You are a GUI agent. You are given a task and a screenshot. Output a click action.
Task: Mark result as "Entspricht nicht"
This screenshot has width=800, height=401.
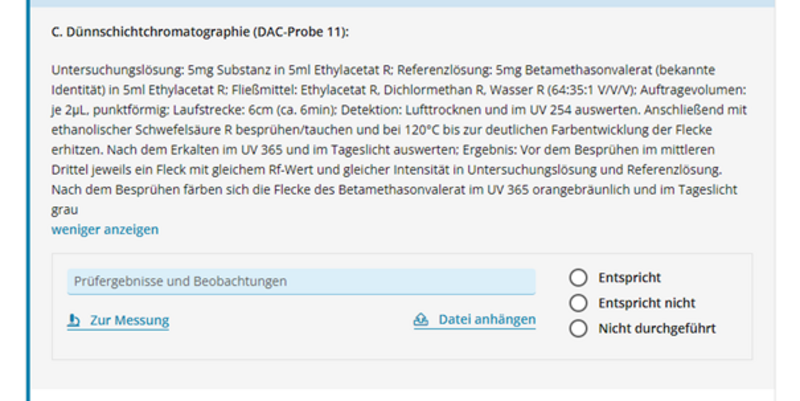578,303
